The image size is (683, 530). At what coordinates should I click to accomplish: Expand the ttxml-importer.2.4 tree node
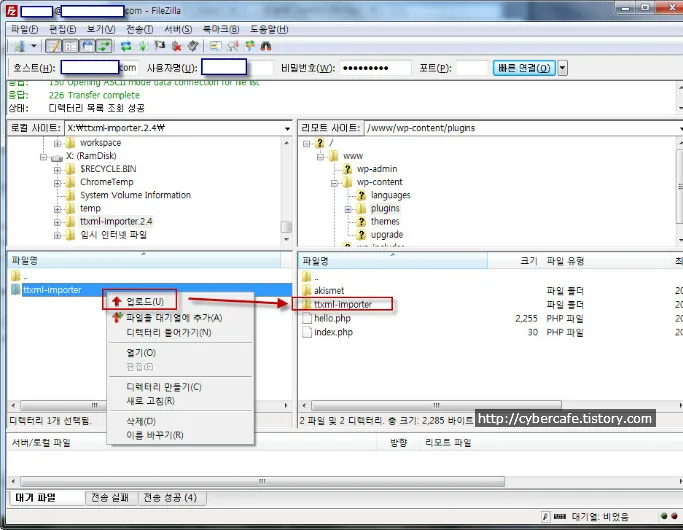coord(57,223)
